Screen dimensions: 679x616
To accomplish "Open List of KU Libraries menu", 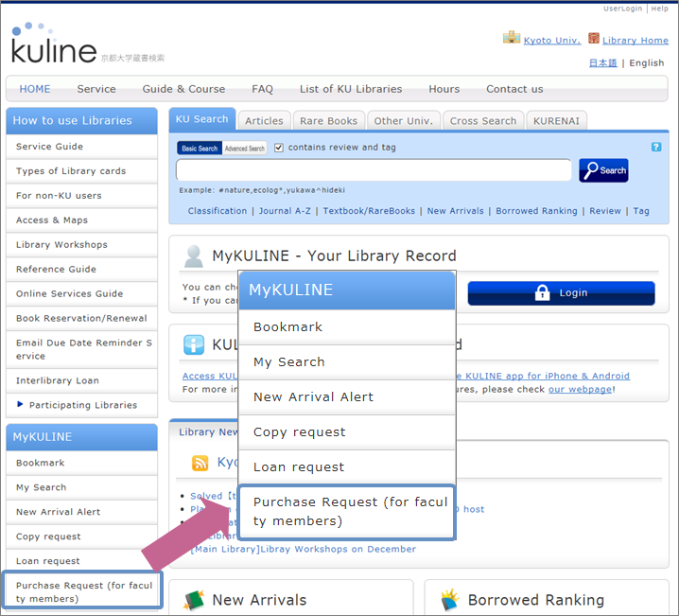I will pos(351,89).
